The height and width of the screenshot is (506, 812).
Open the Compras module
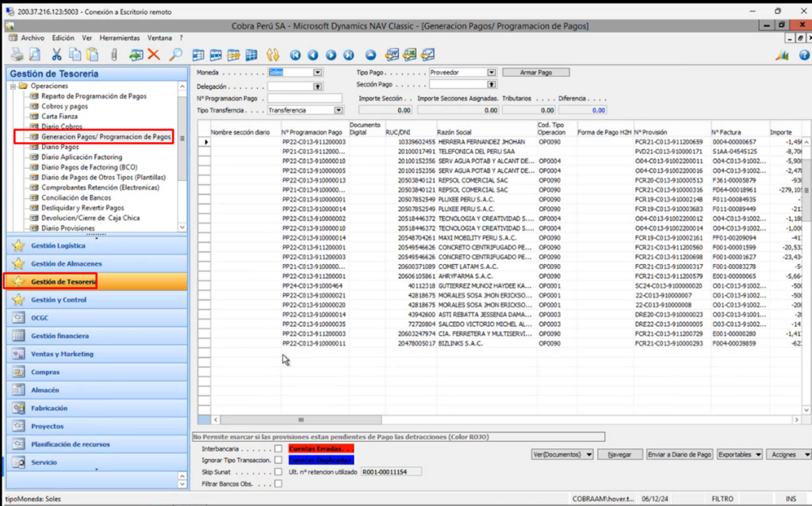97,373
